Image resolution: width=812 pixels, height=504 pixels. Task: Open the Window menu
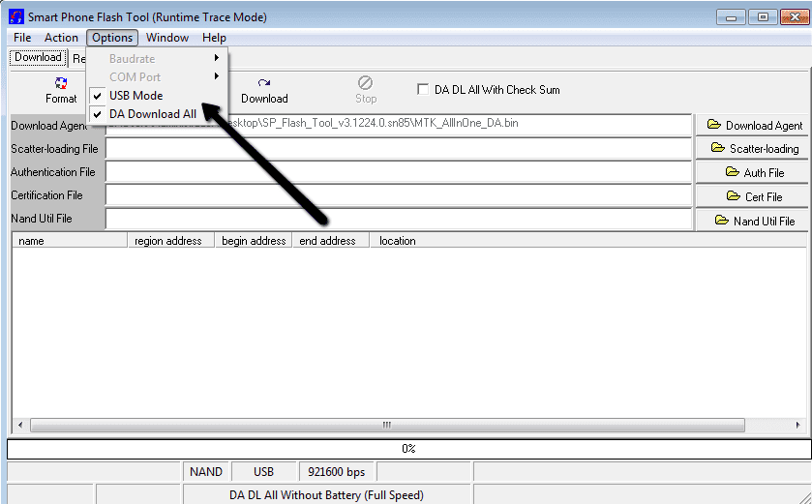point(167,38)
